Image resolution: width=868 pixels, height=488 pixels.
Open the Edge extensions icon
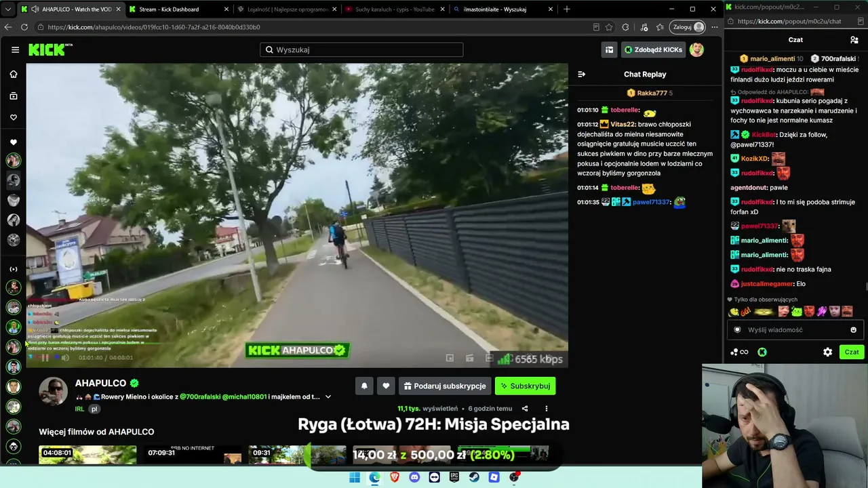(x=625, y=27)
